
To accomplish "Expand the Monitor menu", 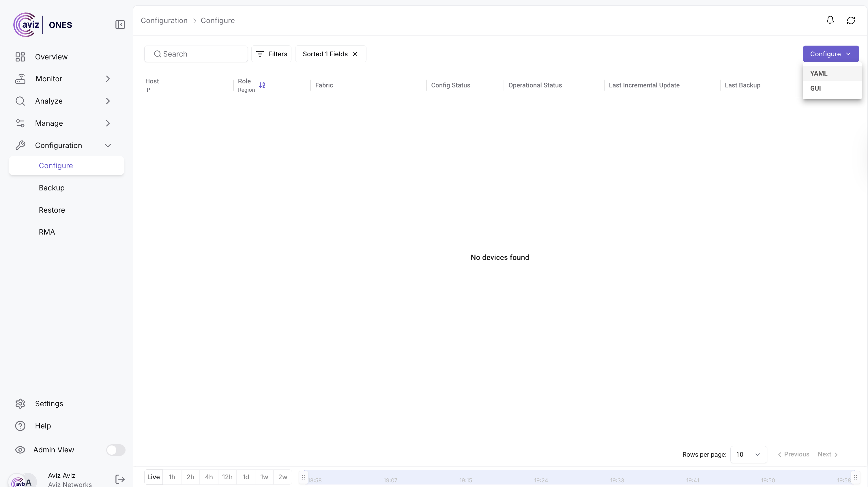I will pos(107,79).
